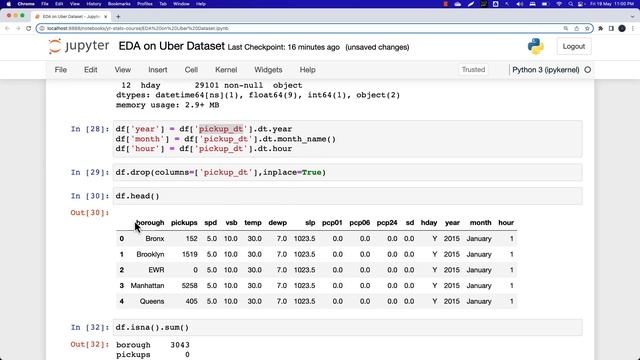Click the Last Checkpoint status text
Viewport: 640px width, 360px height.
pyautogui.click(x=283, y=47)
